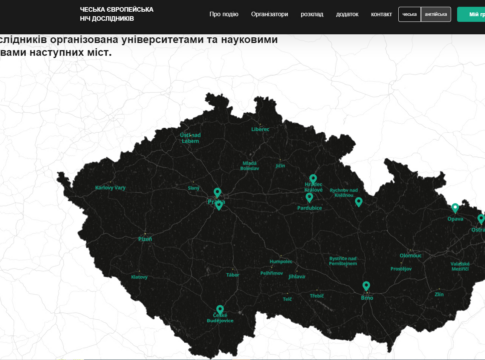Click the Plzeň city label on map
Image resolution: width=485 pixels, height=360 pixels.
point(145,239)
